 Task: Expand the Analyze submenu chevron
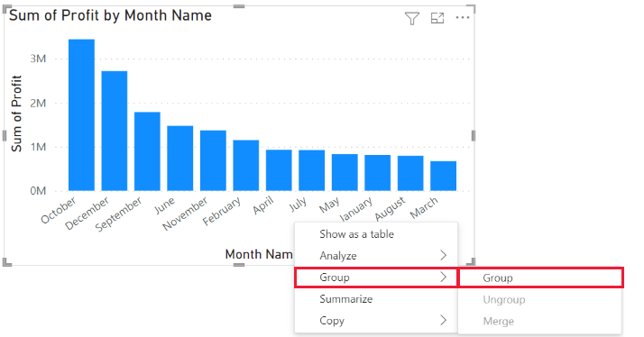point(443,255)
